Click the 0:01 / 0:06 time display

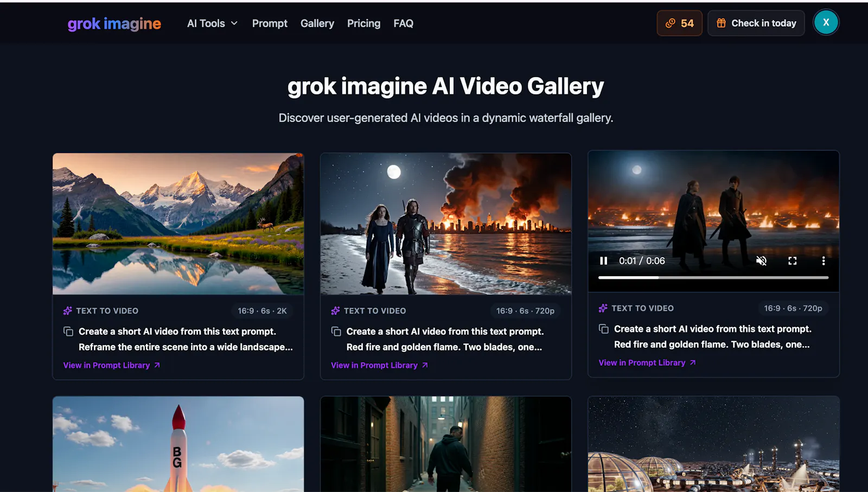642,261
